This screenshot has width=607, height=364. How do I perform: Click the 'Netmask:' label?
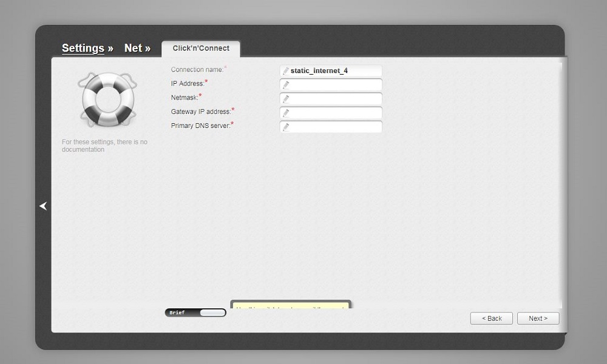pos(185,98)
